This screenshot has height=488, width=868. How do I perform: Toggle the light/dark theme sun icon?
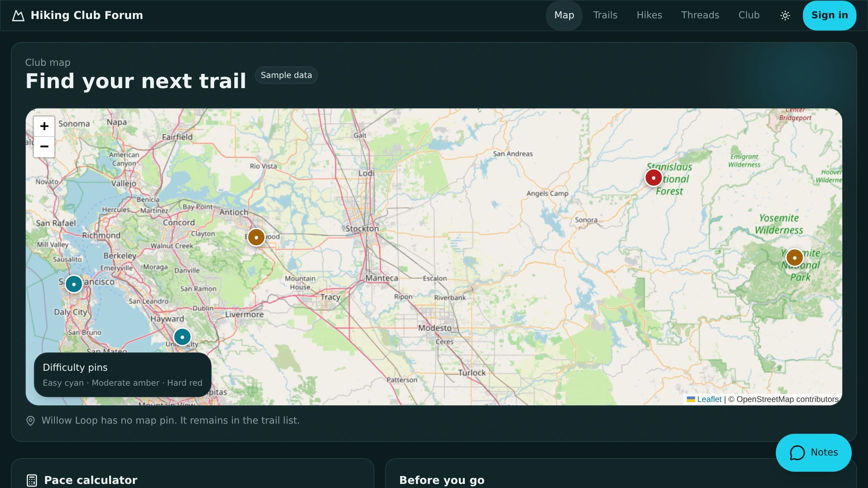(x=785, y=15)
